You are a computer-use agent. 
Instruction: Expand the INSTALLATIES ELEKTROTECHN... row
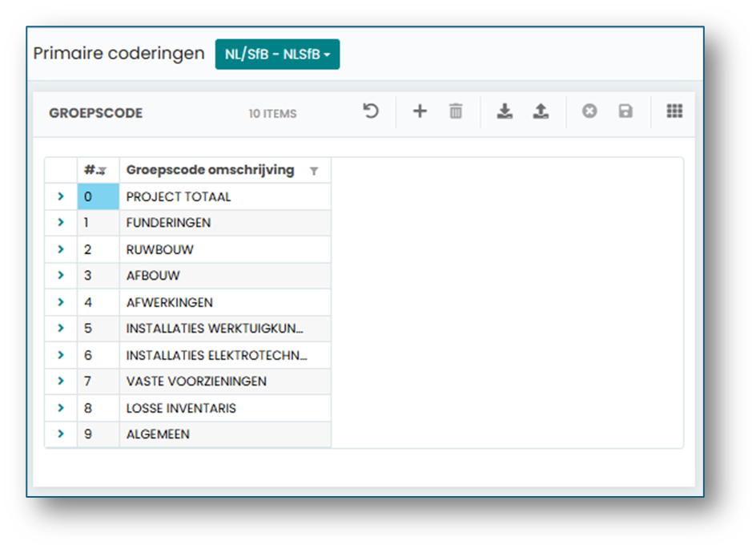pos(61,355)
